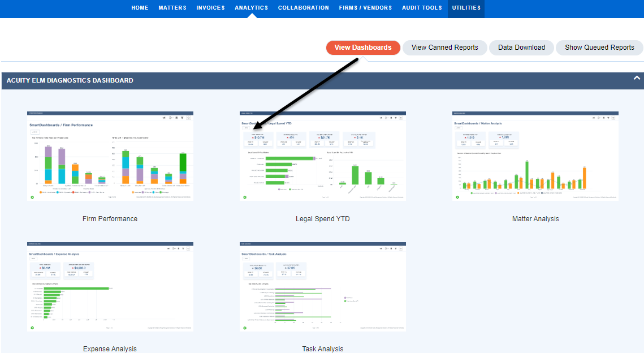Screen dimensions: 644x353
Task: Select the export icon on Matter Analysis dashboard
Action: (599, 118)
